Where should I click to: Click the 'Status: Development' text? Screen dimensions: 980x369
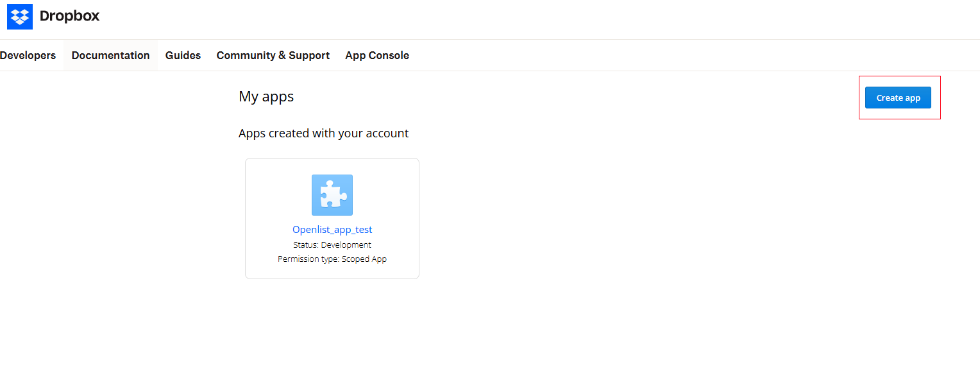pos(332,245)
